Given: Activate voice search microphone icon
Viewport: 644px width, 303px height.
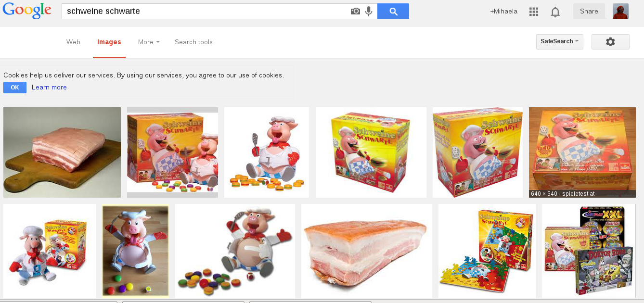Looking at the screenshot, I should tap(369, 11).
